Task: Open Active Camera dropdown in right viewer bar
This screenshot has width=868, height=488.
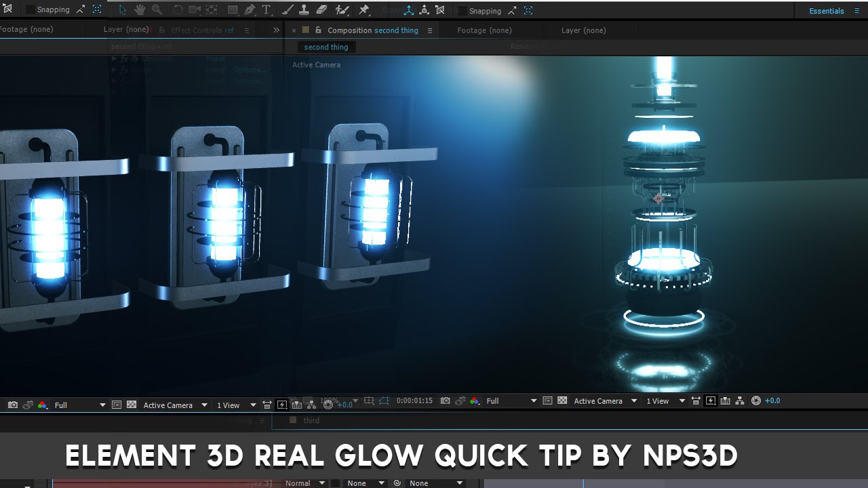Action: [606, 401]
